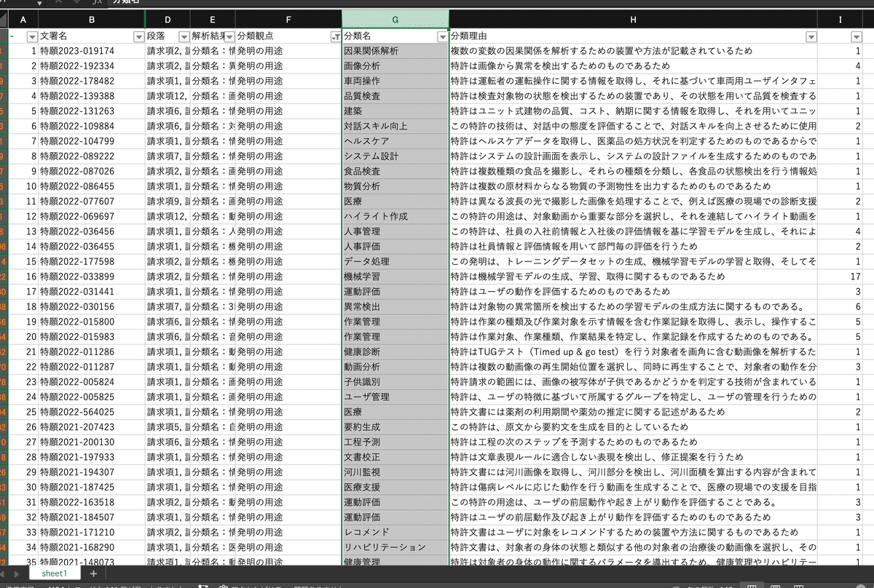Select column G by clicking its header

pyautogui.click(x=395, y=20)
